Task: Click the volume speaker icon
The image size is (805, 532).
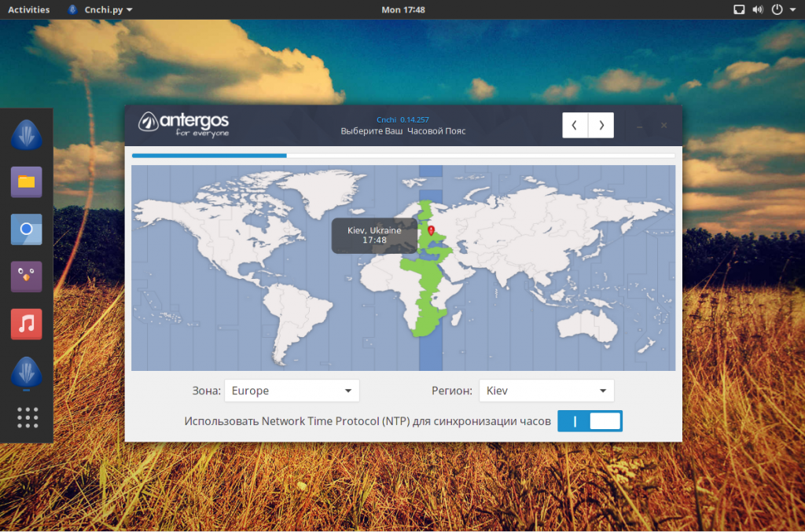Action: [x=758, y=9]
